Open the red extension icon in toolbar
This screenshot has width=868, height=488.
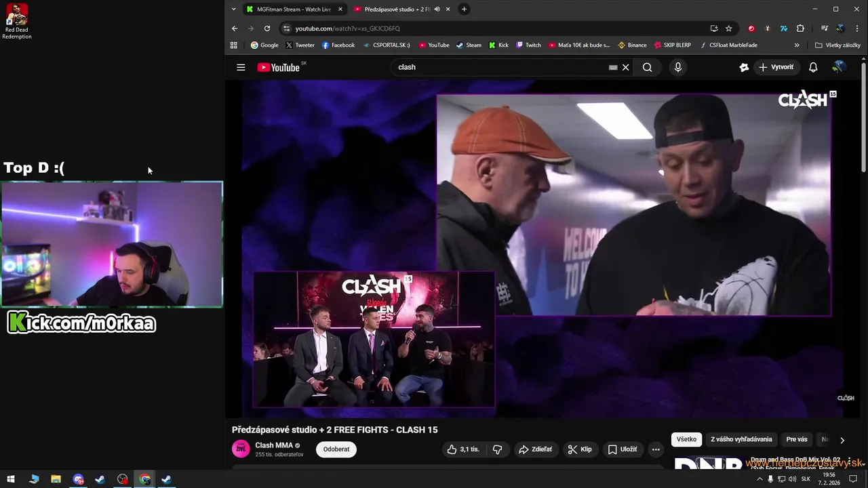pyautogui.click(x=751, y=28)
